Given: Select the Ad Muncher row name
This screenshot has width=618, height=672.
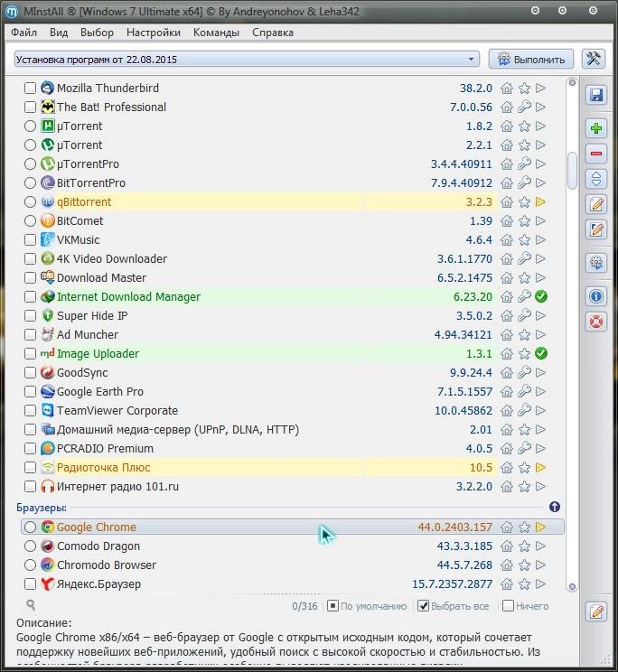Looking at the screenshot, I should click(x=88, y=334).
